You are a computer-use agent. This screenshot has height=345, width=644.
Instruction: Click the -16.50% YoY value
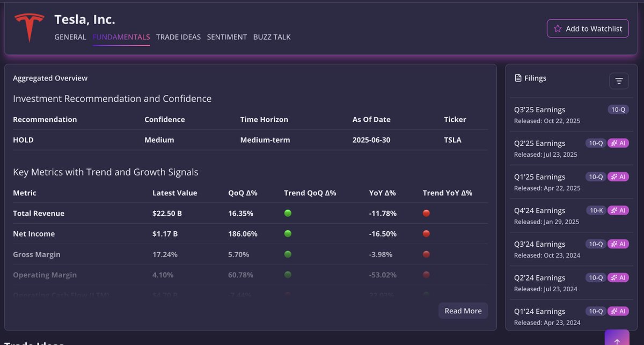point(383,233)
